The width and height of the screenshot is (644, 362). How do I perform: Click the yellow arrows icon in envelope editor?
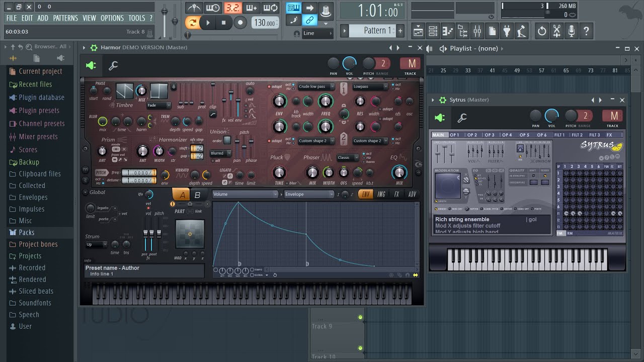(x=416, y=275)
